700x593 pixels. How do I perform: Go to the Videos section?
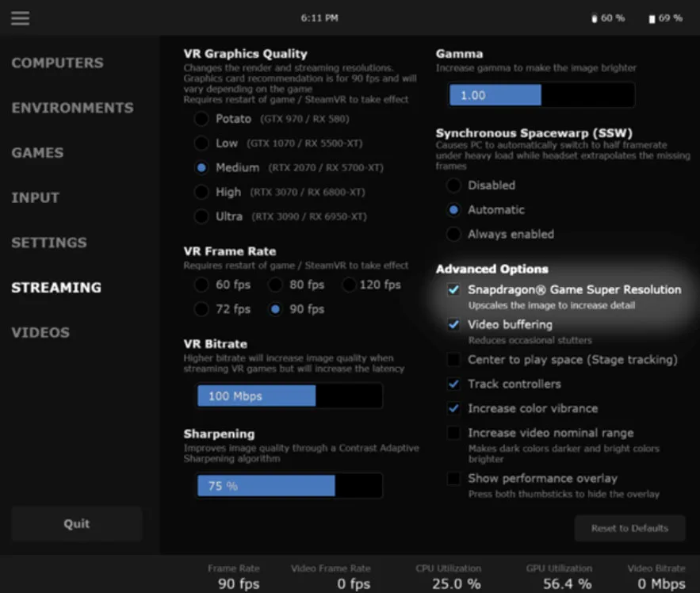click(40, 332)
